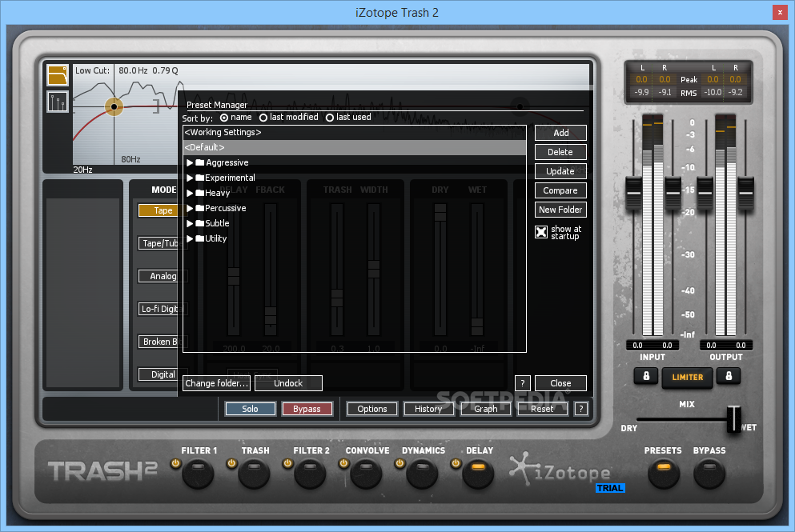Expand the Percussive preset folder
Image resolution: width=795 pixels, height=532 pixels.
coord(190,208)
